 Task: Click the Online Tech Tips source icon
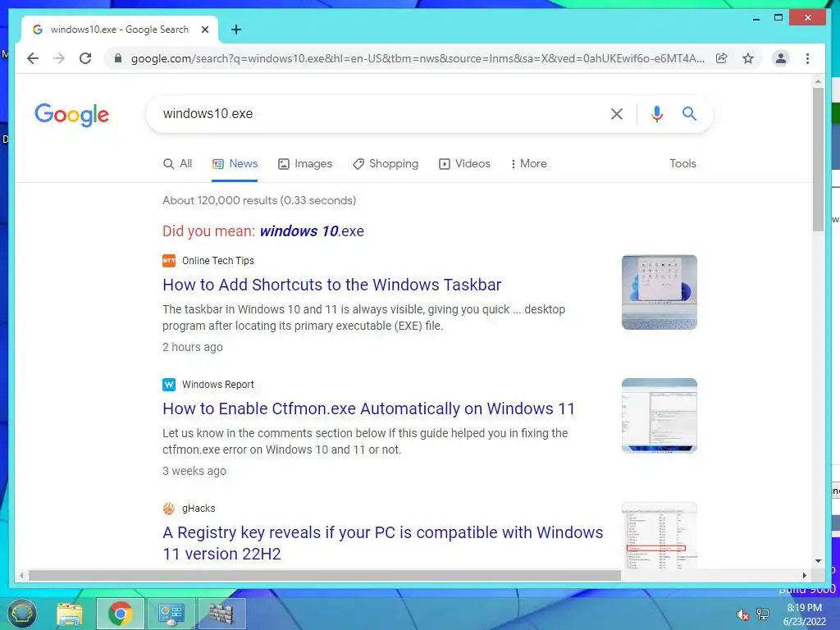[169, 261]
